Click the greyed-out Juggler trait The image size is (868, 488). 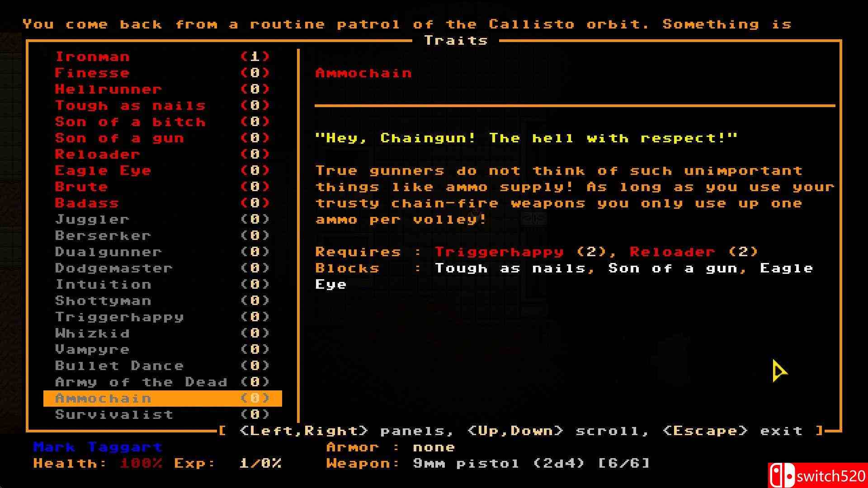(x=92, y=220)
